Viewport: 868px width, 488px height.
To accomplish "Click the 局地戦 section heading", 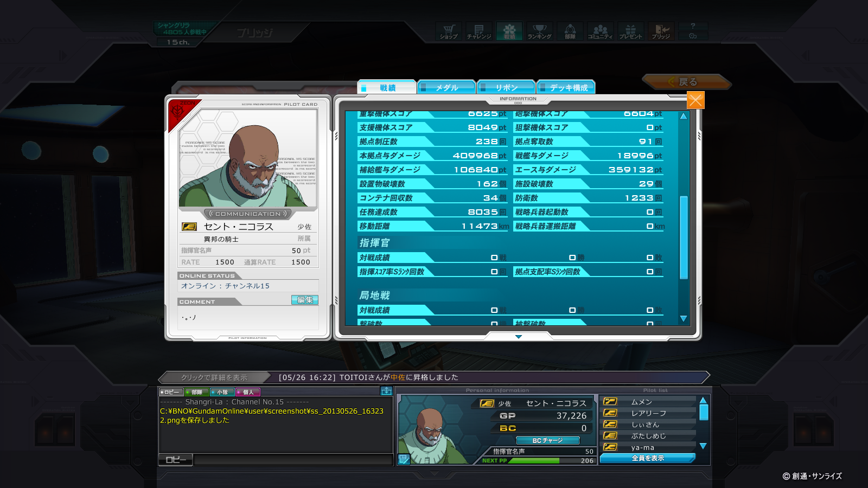I will click(x=374, y=296).
